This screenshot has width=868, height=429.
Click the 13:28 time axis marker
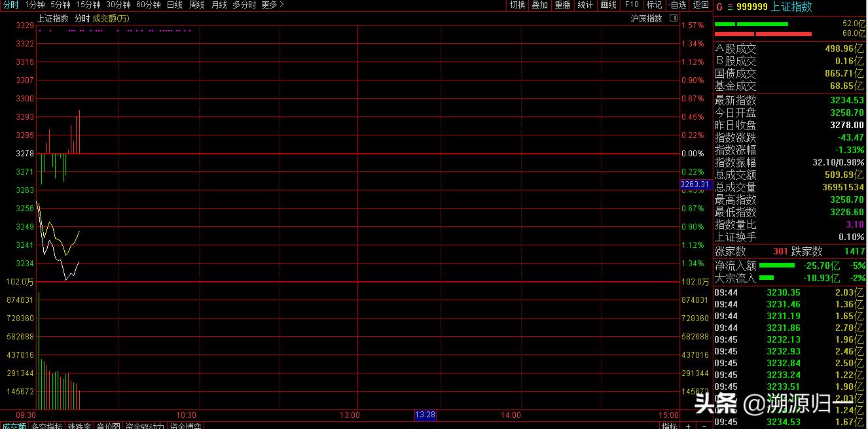425,415
